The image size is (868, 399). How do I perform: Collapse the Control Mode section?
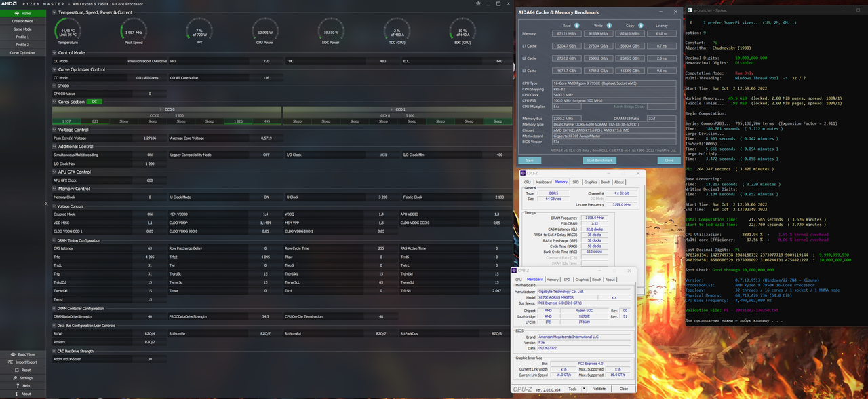(x=55, y=52)
